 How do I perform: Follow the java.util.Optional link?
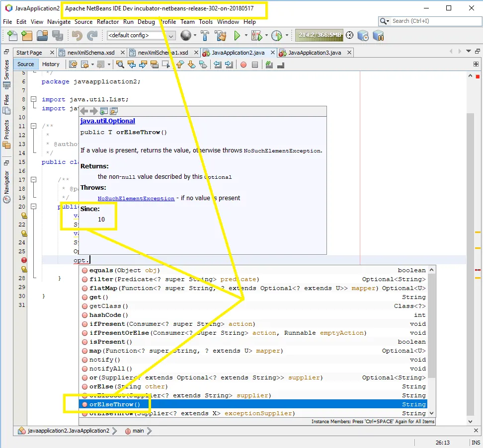click(107, 121)
